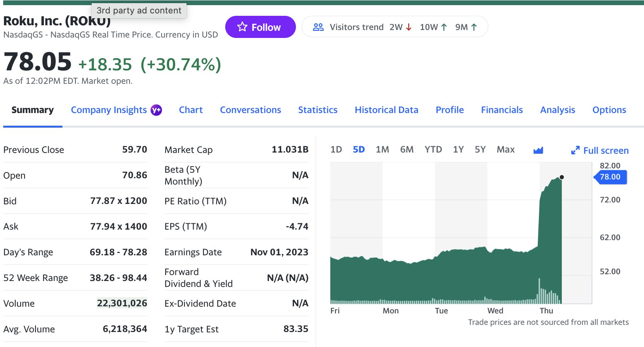The width and height of the screenshot is (644, 347).
Task: Click the 10W up arrow trend
Action: tap(433, 27)
